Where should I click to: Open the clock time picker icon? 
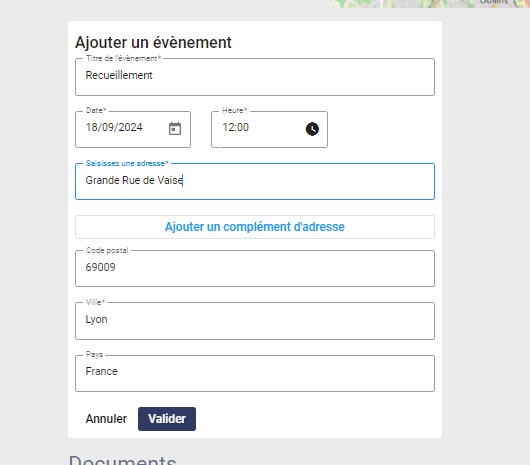point(312,129)
